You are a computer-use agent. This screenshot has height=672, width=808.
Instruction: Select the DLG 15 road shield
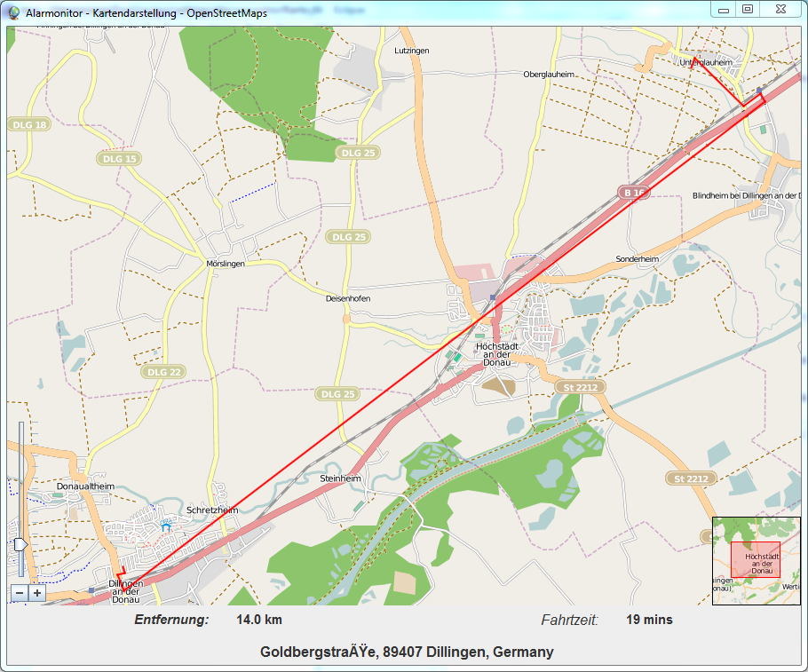point(119,159)
